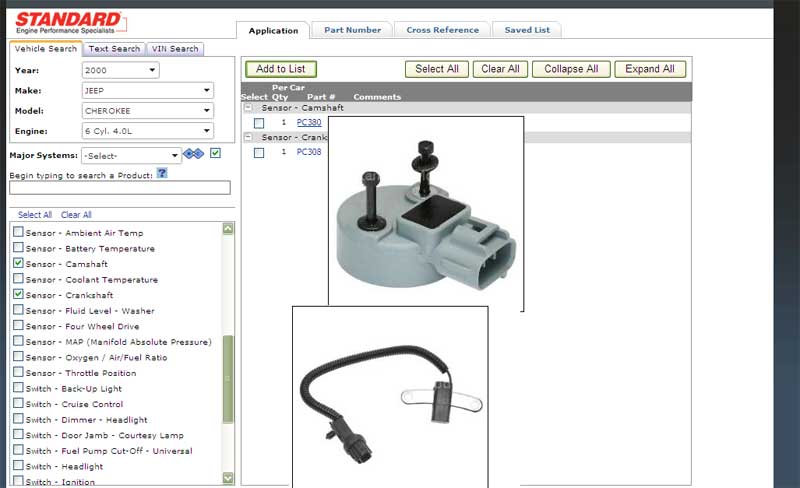Open the PC308 part number link
The image size is (800, 488).
[x=309, y=152]
